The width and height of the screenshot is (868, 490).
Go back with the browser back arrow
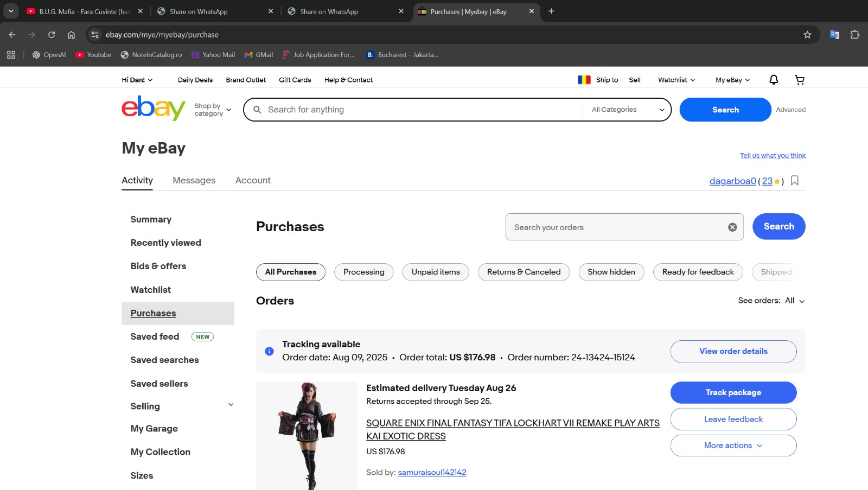(x=12, y=35)
